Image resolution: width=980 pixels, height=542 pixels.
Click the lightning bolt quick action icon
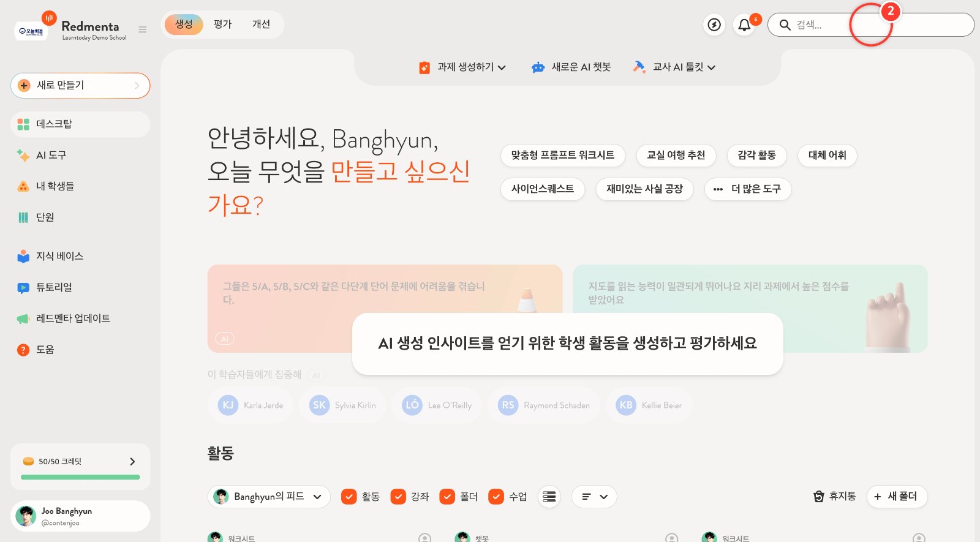(x=714, y=24)
